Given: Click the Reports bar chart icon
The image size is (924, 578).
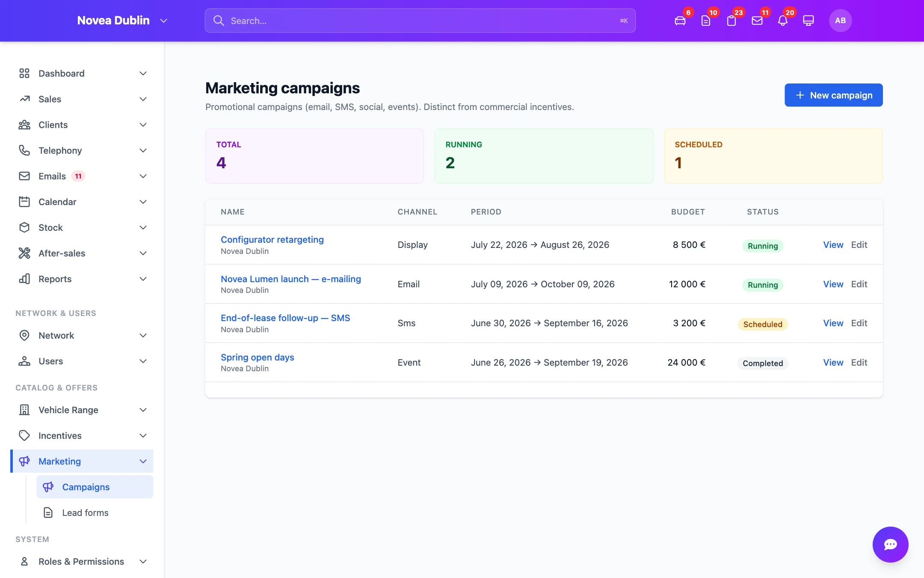Looking at the screenshot, I should [24, 279].
